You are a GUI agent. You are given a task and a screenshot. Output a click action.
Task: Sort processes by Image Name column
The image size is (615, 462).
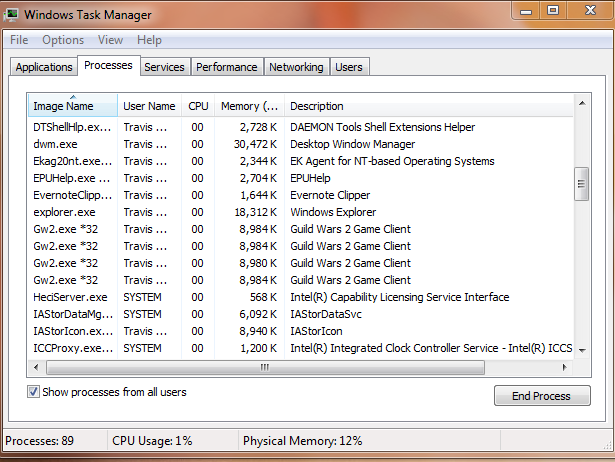(x=63, y=106)
